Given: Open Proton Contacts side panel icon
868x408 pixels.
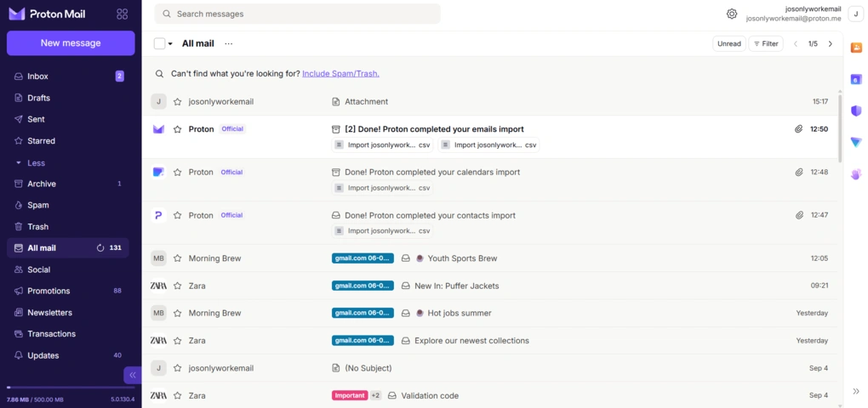Looking at the screenshot, I should (856, 48).
